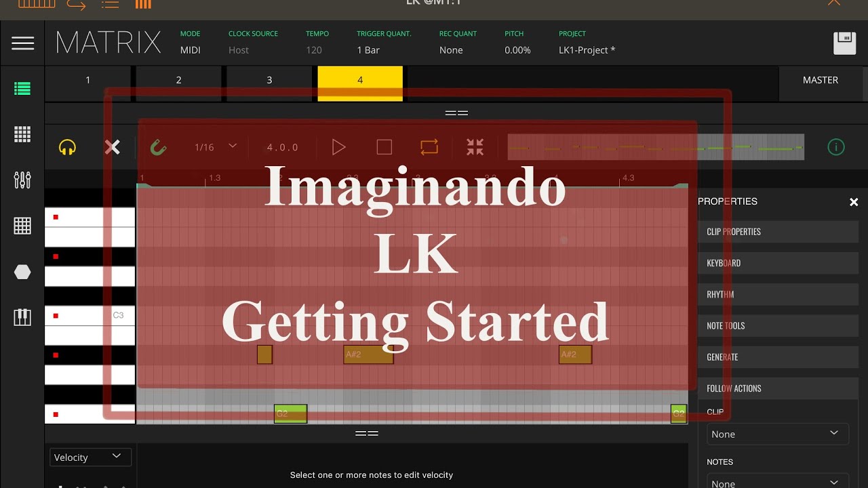Open the Velocity lane dropdown
This screenshot has width=868, height=488.
pyautogui.click(x=91, y=457)
